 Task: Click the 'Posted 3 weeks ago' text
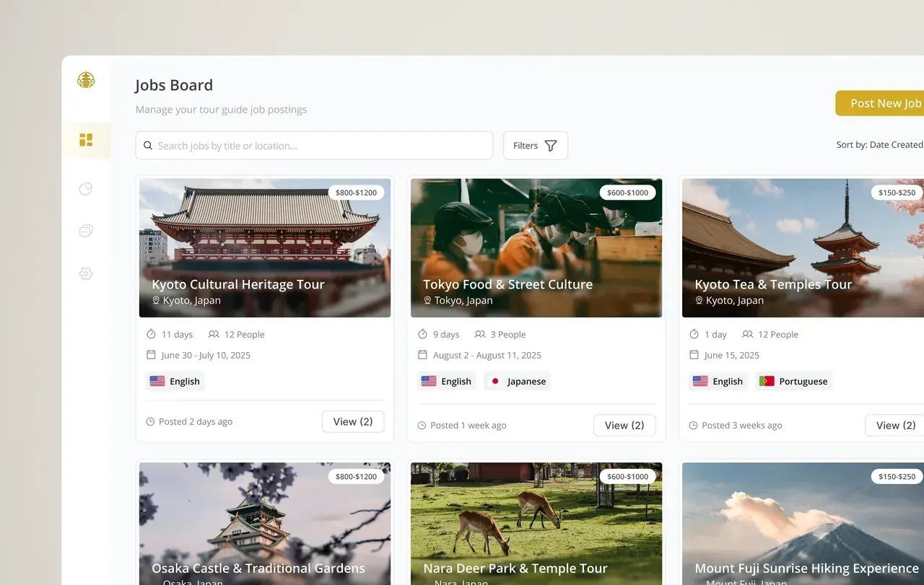click(x=742, y=426)
